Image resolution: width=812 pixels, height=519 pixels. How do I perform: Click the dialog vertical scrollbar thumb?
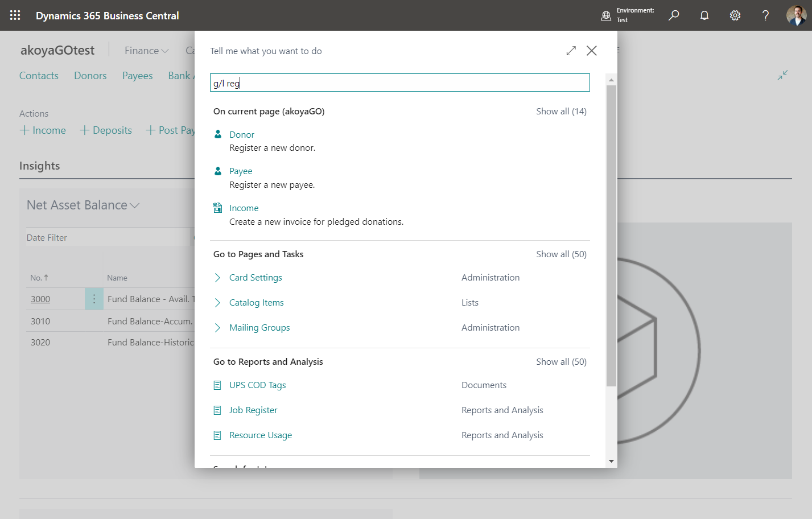point(612,236)
